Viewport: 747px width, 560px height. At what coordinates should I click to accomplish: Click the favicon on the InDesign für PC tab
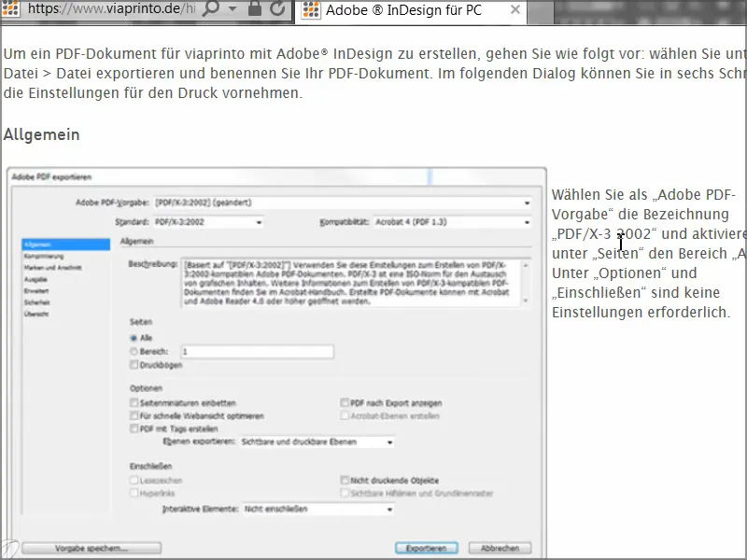pyautogui.click(x=312, y=10)
